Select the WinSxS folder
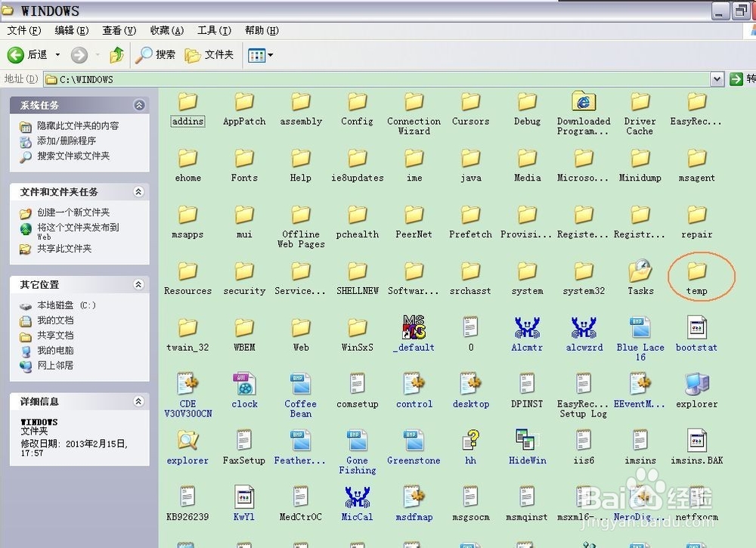Image resolution: width=756 pixels, height=548 pixels. click(x=358, y=335)
